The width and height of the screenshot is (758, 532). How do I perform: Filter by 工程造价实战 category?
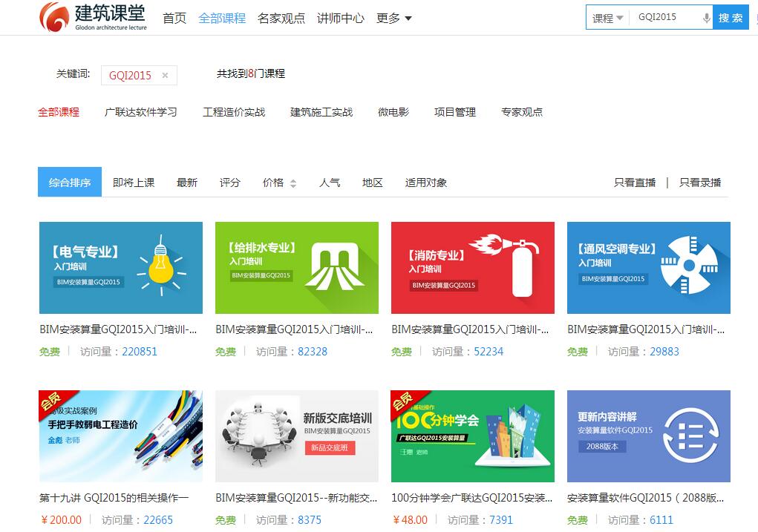coord(234,112)
